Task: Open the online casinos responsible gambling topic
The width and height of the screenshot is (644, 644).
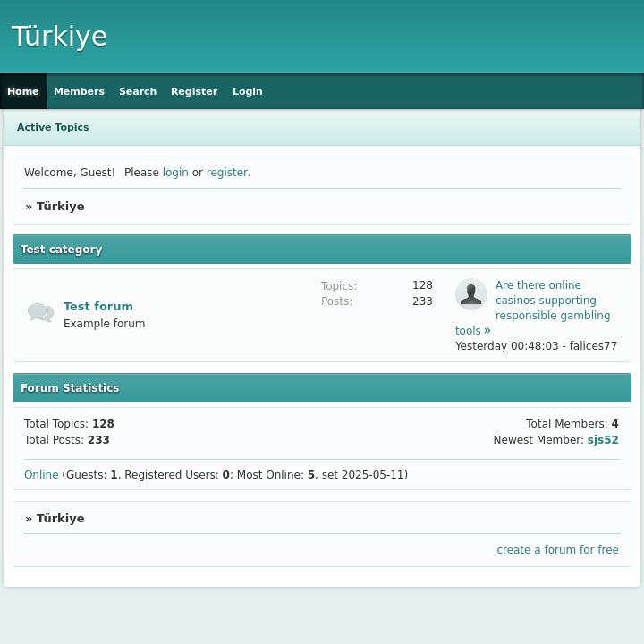Action: pos(552,301)
